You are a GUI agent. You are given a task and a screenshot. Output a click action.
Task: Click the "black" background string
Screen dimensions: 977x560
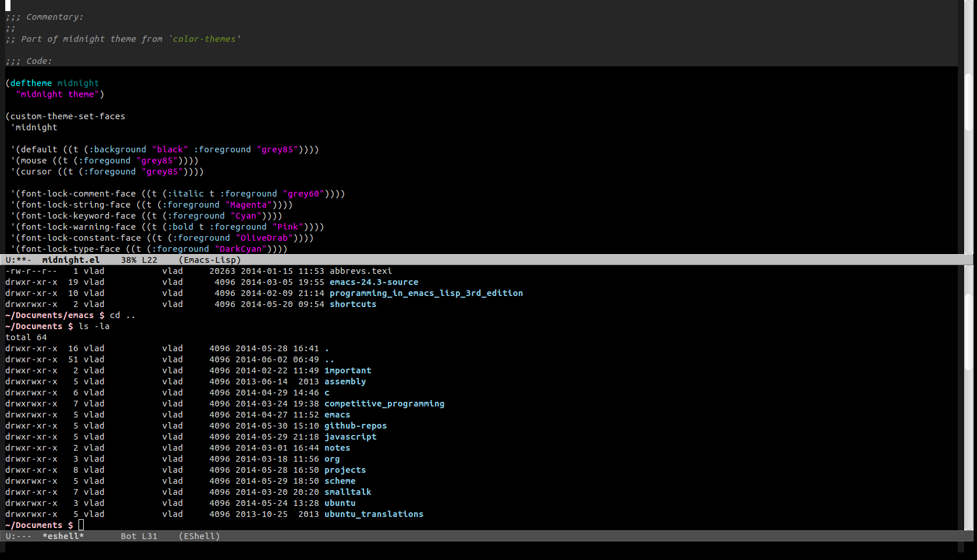tap(170, 149)
